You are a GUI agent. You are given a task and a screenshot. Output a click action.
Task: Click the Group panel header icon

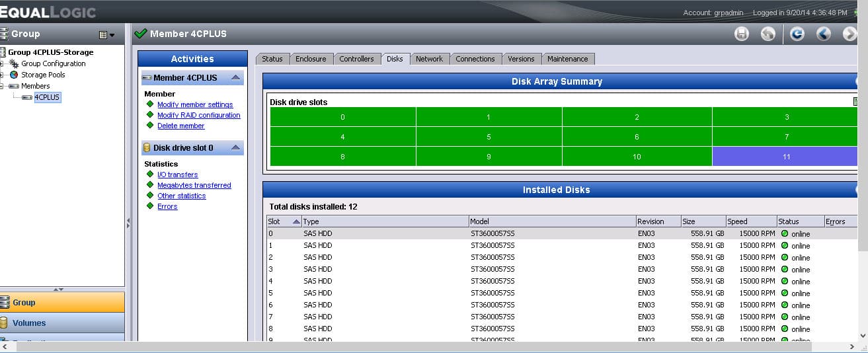(x=4, y=34)
